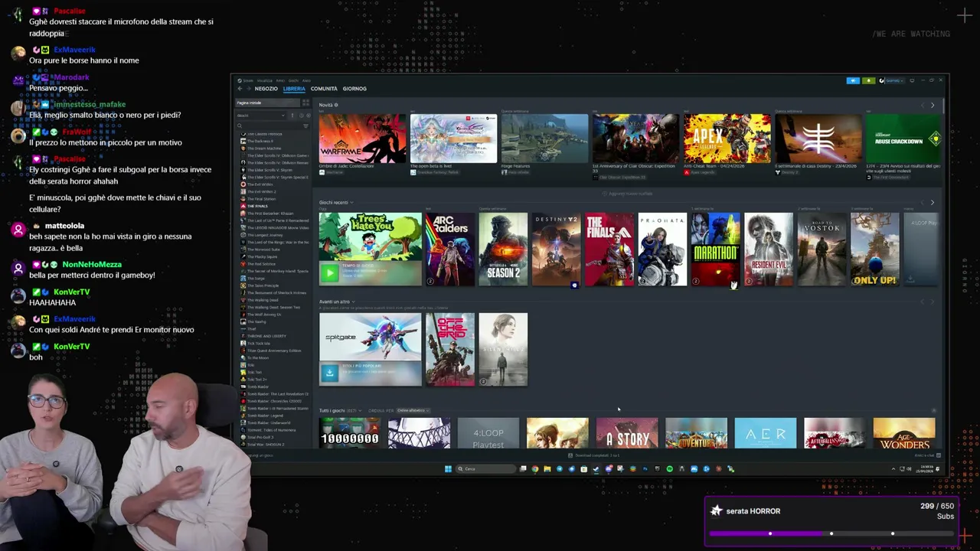Image resolution: width=980 pixels, height=551 pixels.
Task: Select Titan Quest Anniversary Edition in the list
Action: [x=274, y=350]
